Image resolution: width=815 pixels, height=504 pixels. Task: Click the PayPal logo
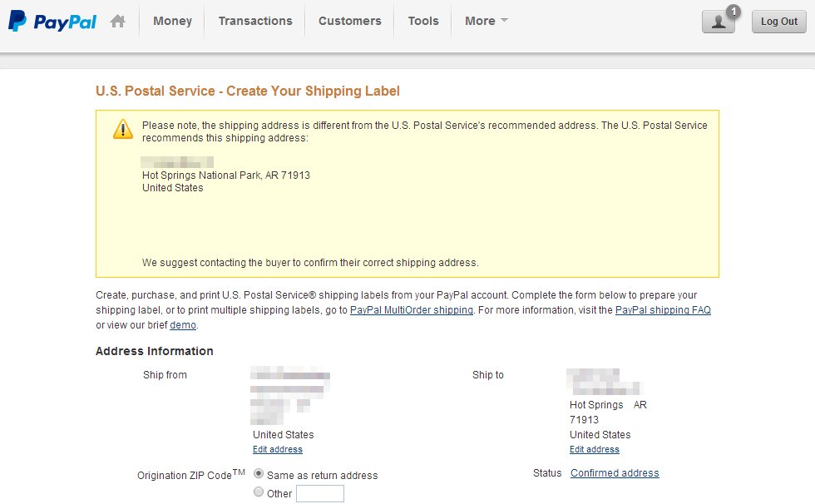click(x=52, y=21)
